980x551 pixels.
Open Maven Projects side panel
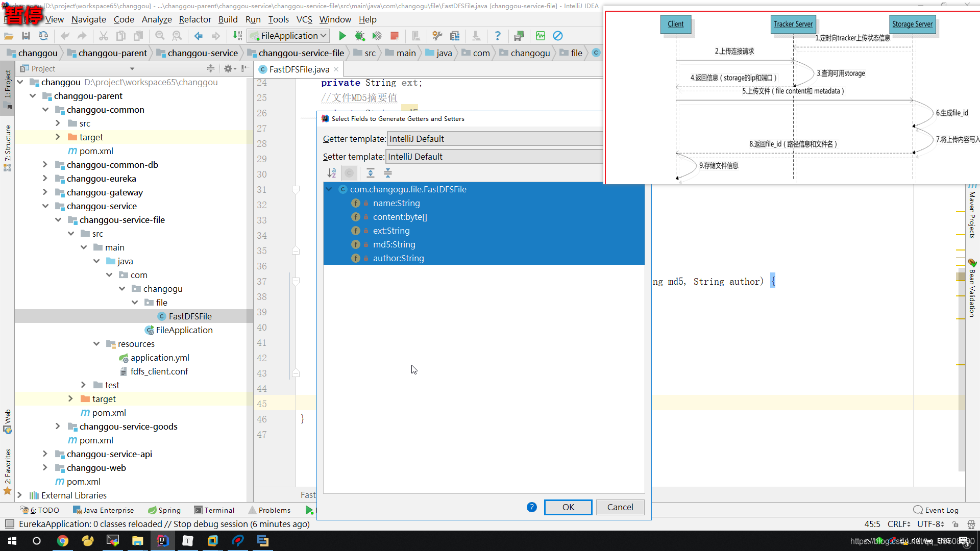pos(972,212)
